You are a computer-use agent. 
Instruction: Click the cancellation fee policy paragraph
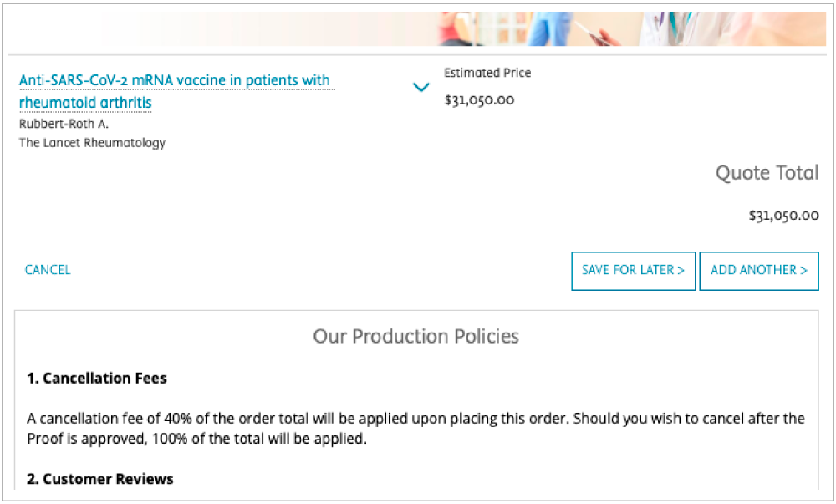point(415,429)
